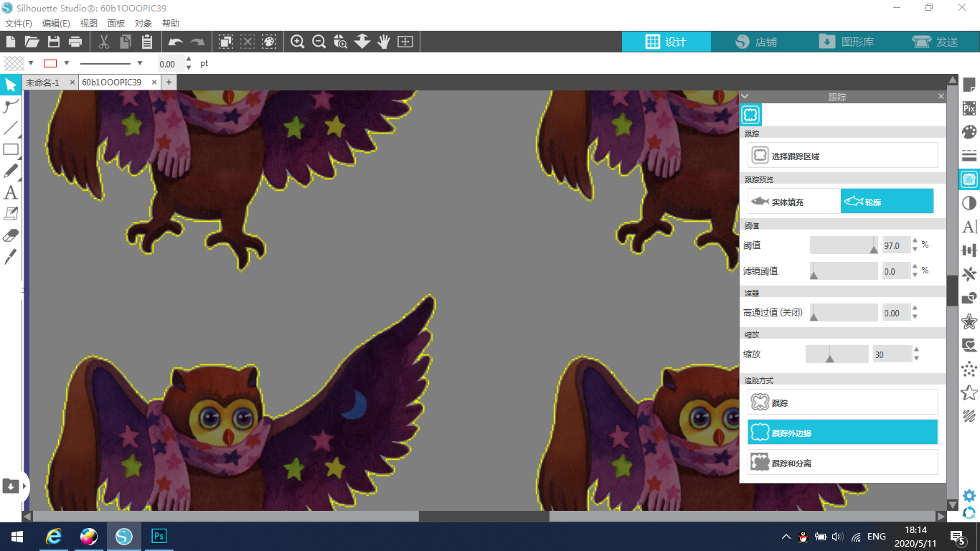Activate the Pan hand tool
Viewport: 980px width, 551px height.
point(384,42)
